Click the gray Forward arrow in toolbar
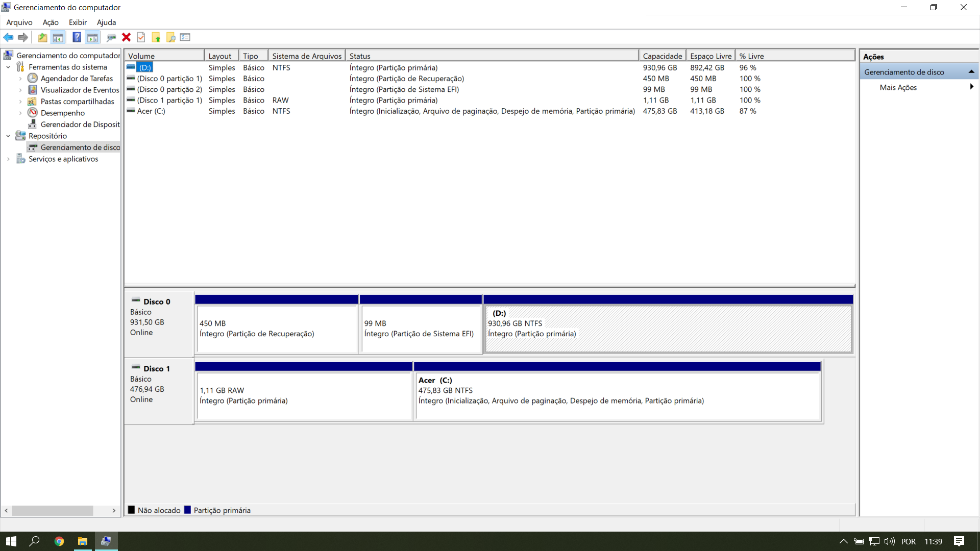980x551 pixels. coord(23,37)
